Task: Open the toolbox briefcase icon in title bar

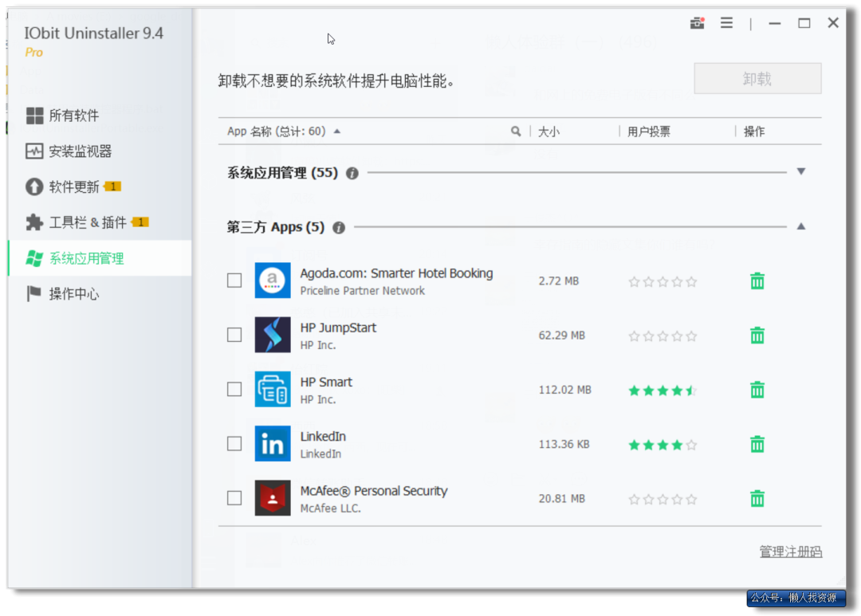Action: click(x=697, y=23)
